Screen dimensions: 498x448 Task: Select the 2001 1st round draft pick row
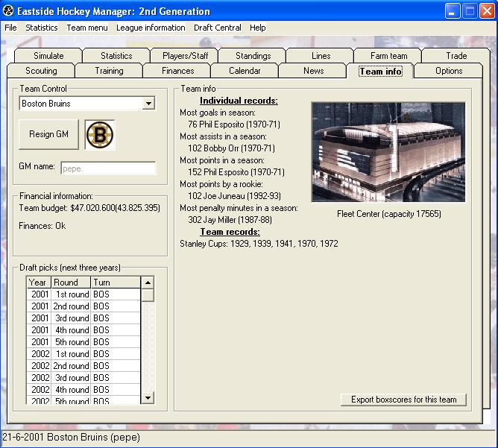click(83, 294)
